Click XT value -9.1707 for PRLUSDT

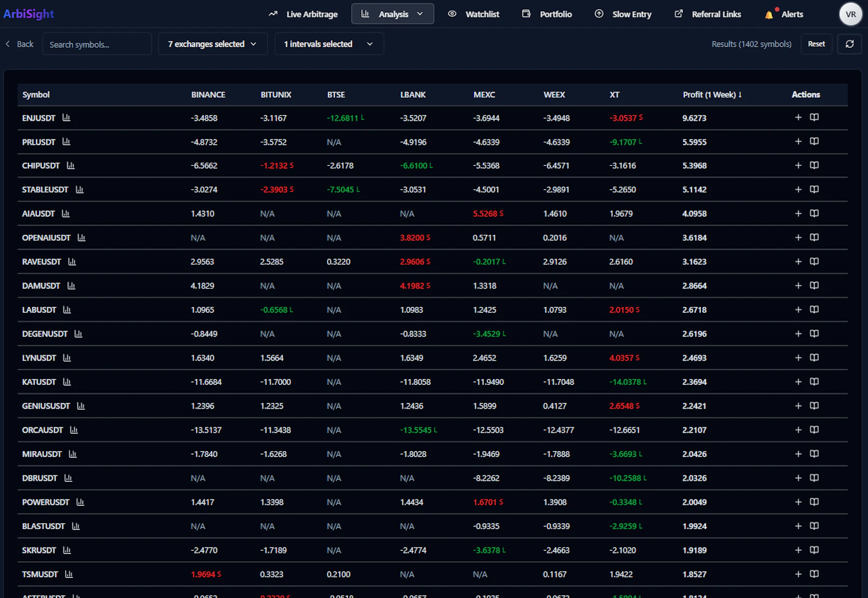[626, 142]
